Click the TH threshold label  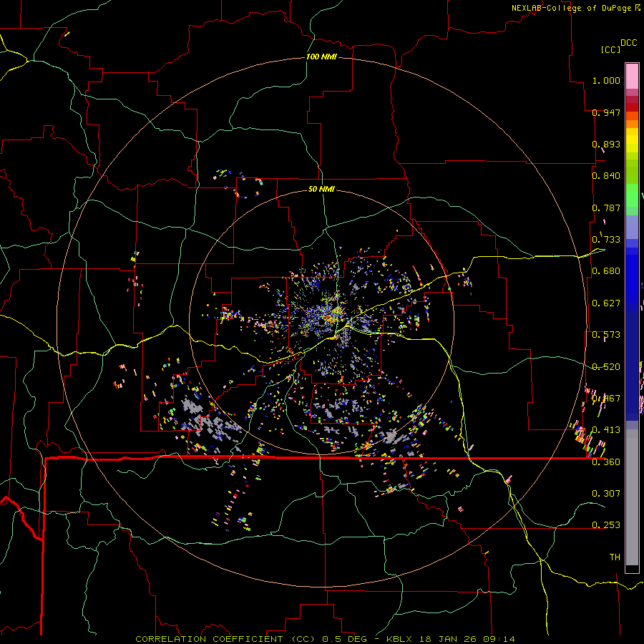(x=615, y=557)
